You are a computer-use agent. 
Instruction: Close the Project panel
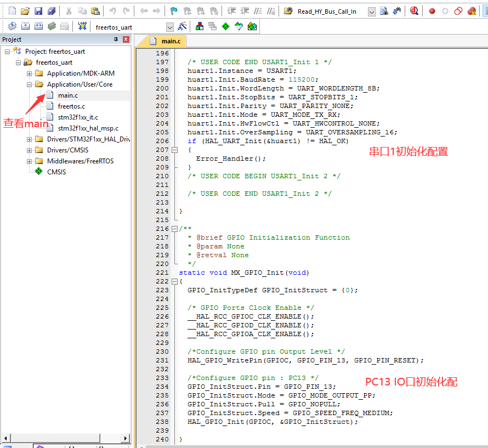tap(126, 39)
